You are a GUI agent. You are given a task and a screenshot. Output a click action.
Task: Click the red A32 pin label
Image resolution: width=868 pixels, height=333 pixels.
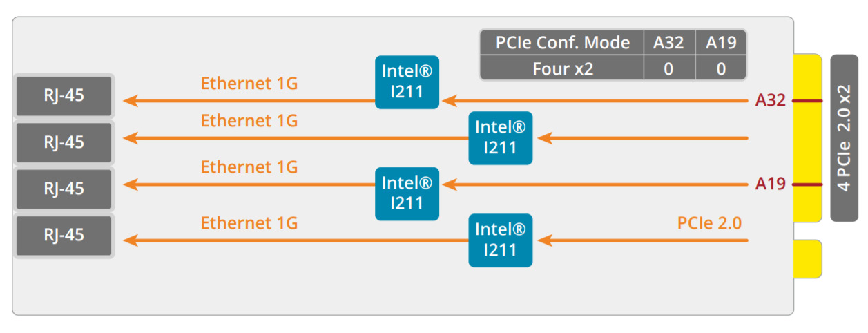tap(771, 101)
